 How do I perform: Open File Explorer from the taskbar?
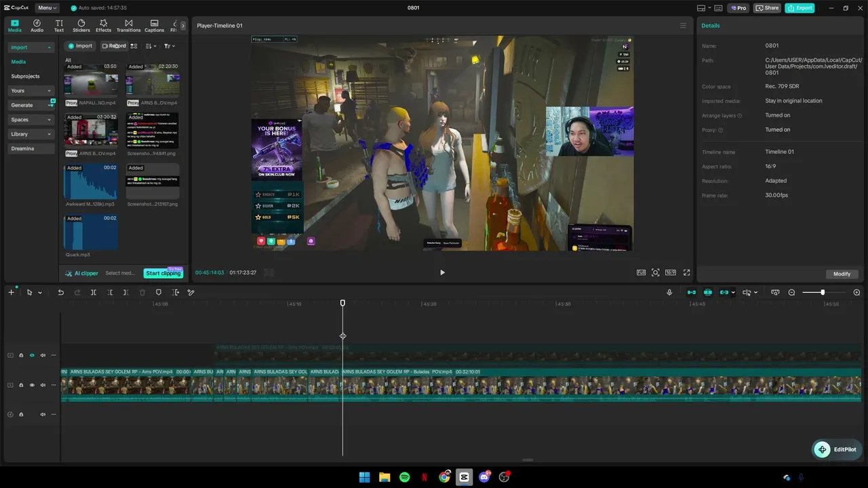[384, 477]
